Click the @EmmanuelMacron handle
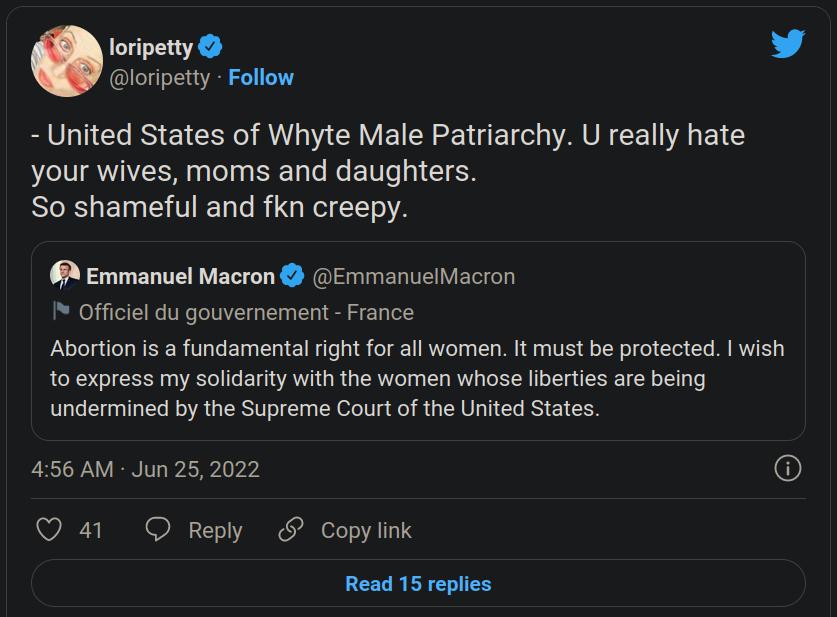 click(414, 276)
